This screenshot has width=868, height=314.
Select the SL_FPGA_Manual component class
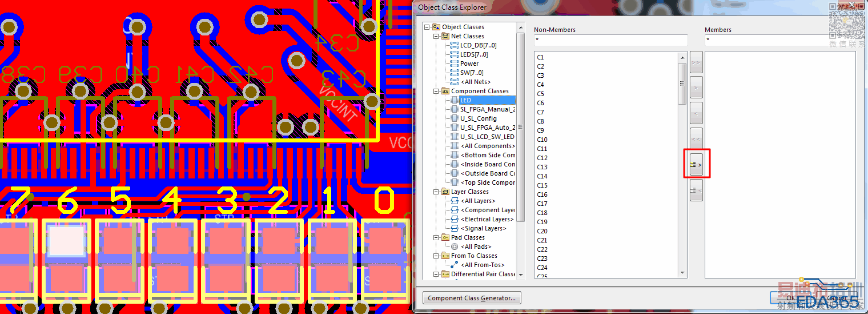[488, 109]
